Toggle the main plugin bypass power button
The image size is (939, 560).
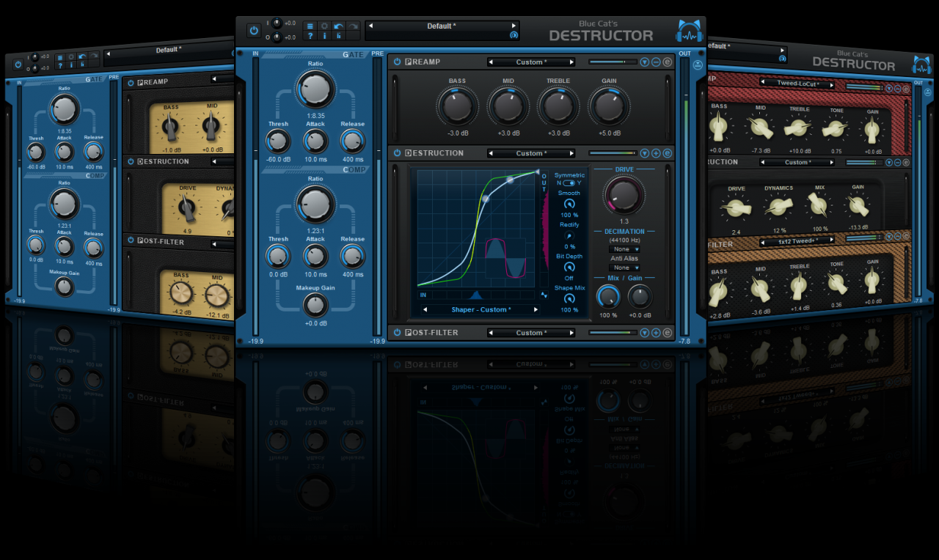tap(254, 30)
